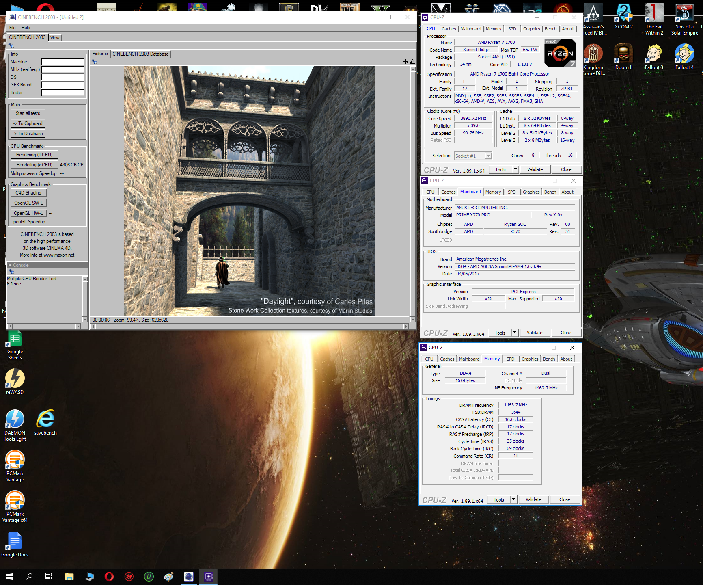Open PCMark Vantage x64 shortcut
The height and width of the screenshot is (588, 703).
pos(15,506)
